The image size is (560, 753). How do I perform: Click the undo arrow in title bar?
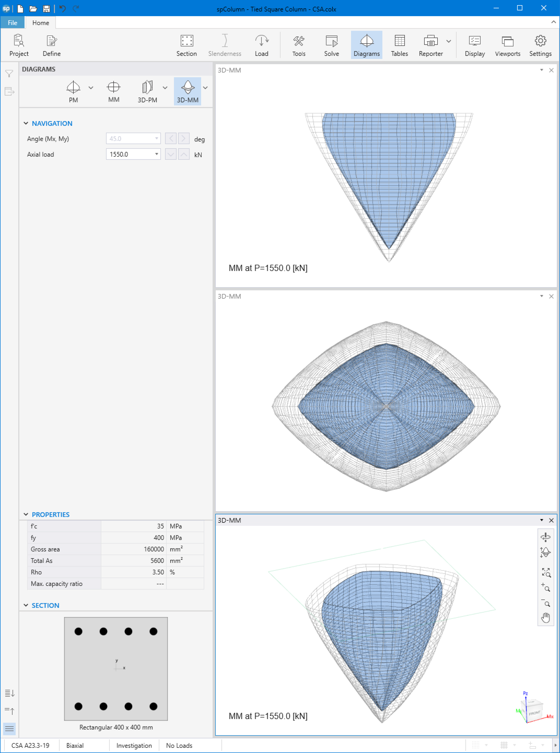click(62, 9)
